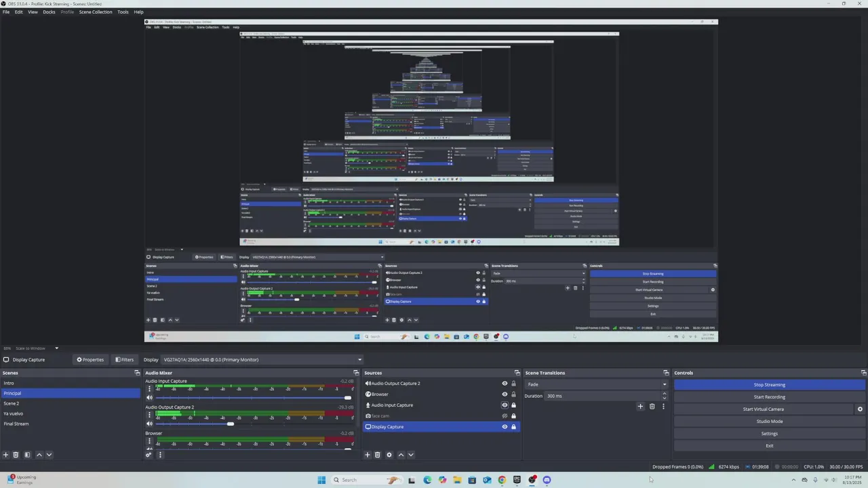The height and width of the screenshot is (488, 868).
Task: Open Browser audio three-dot options
Action: click(149, 441)
